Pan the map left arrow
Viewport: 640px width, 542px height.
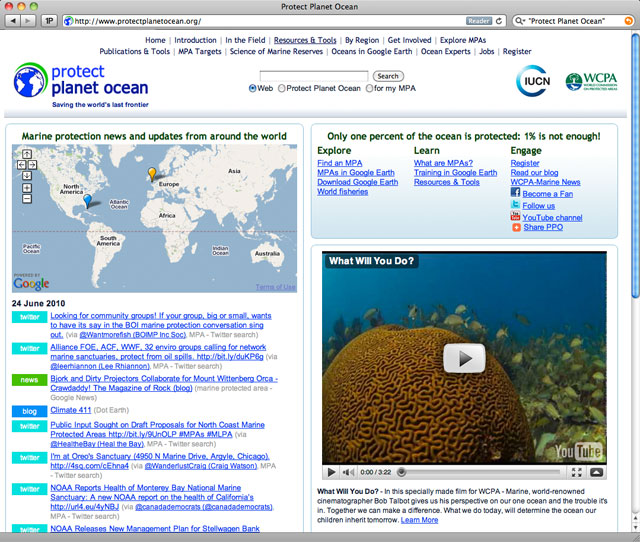tap(22, 164)
